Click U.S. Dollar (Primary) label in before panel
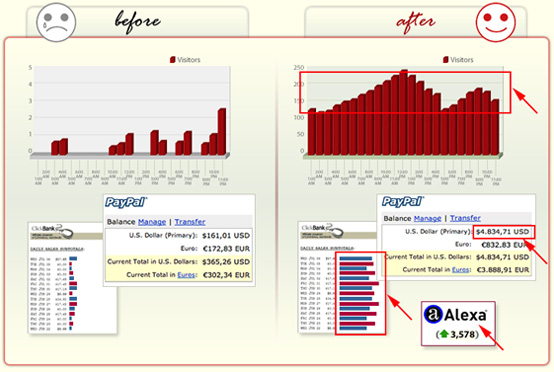This screenshot has height=372, width=554. click(x=163, y=235)
